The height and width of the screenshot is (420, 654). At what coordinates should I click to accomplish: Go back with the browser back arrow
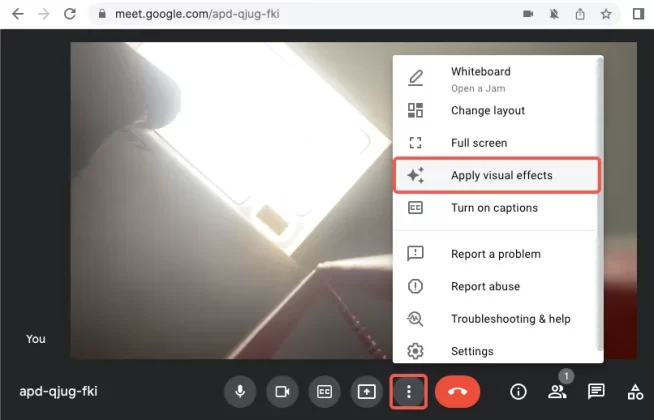[x=18, y=14]
